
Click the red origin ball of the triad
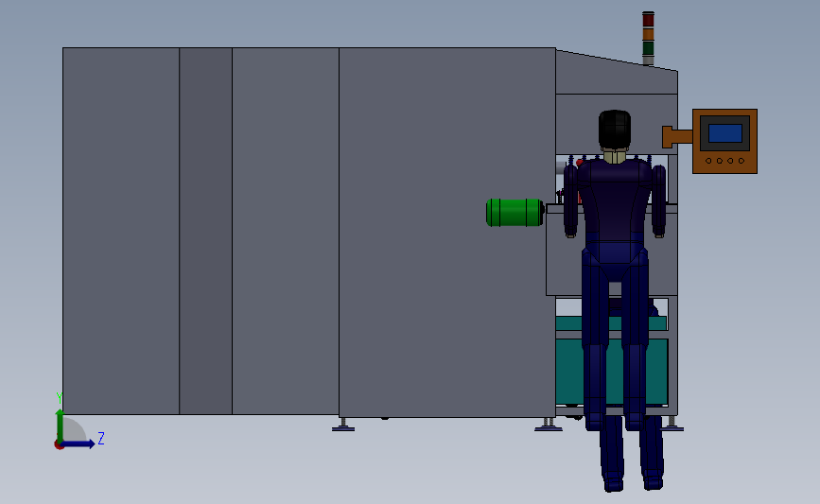59,445
